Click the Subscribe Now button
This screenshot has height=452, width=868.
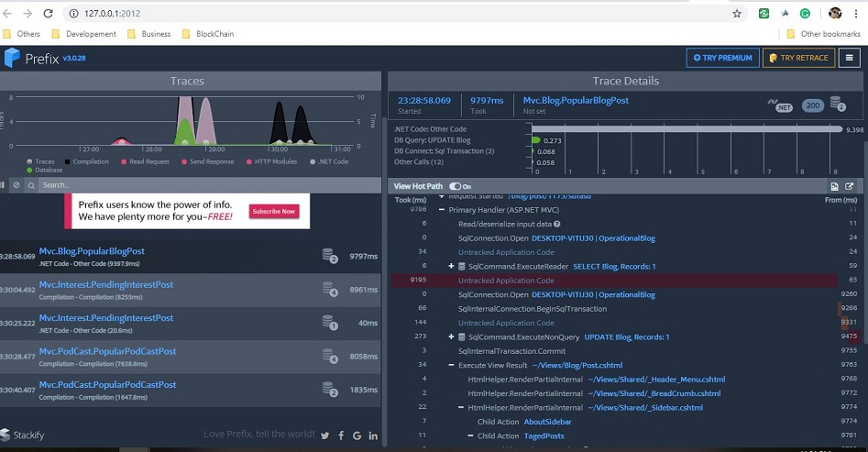[x=274, y=211]
